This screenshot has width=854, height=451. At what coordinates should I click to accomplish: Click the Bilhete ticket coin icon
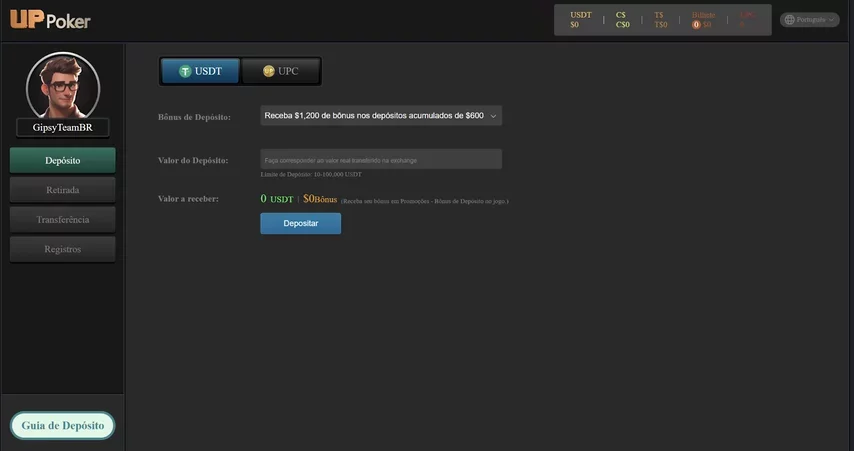(x=696, y=25)
